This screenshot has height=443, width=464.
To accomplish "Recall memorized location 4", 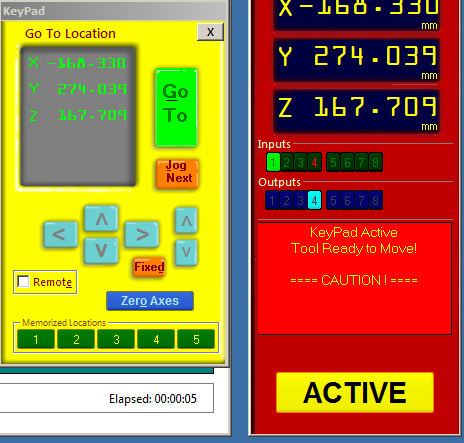I will (156, 339).
